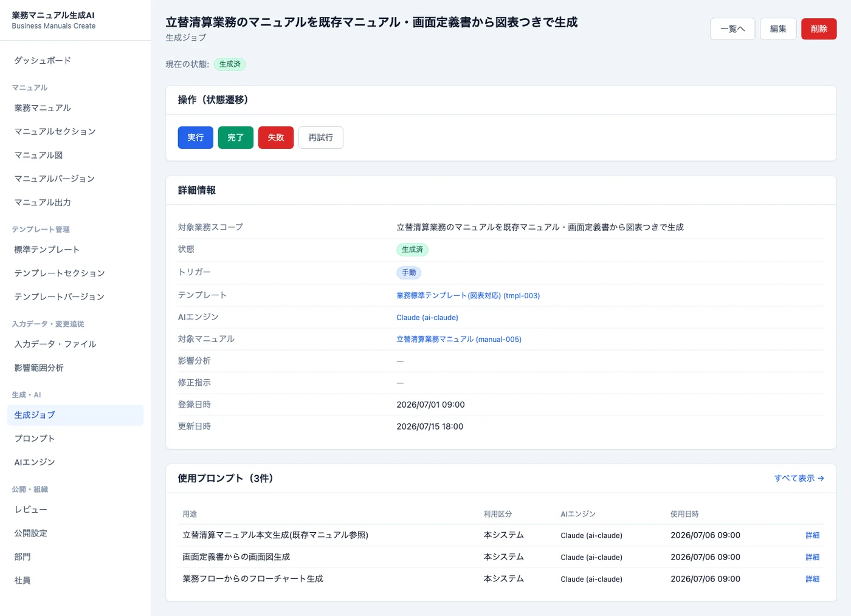The height and width of the screenshot is (616, 851).
Task: Open 詳細 for 立替清算マニュアル本文生成 row
Action: tap(813, 536)
